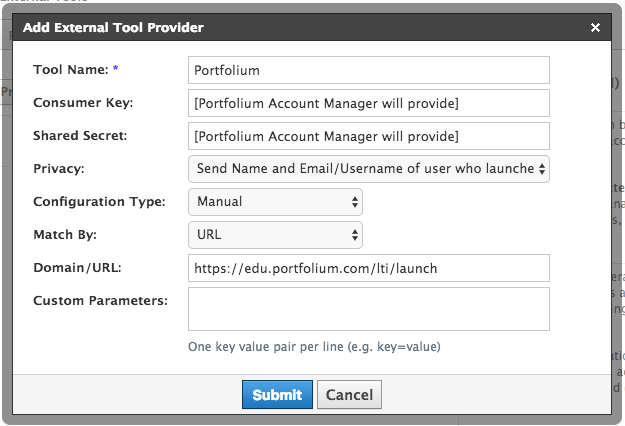This screenshot has width=625, height=426.
Task: Focus the Consumer Key text box
Action: (x=368, y=103)
